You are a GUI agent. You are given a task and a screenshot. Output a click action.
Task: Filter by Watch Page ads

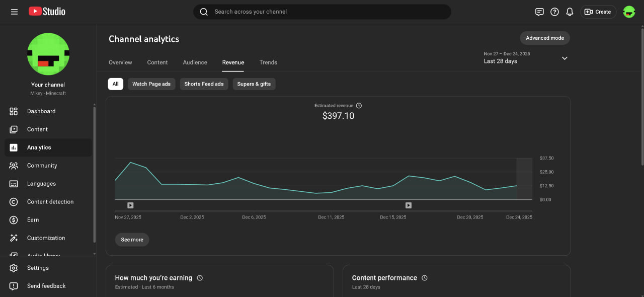point(151,84)
